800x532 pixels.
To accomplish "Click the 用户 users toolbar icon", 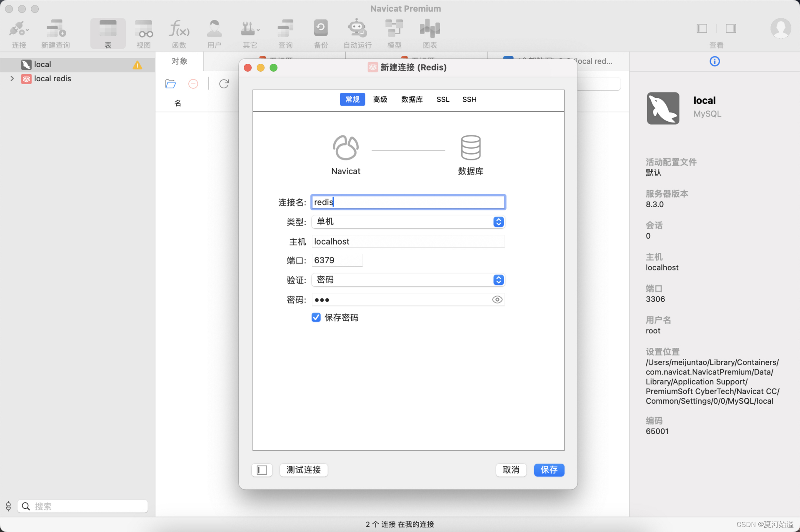I will [215, 34].
